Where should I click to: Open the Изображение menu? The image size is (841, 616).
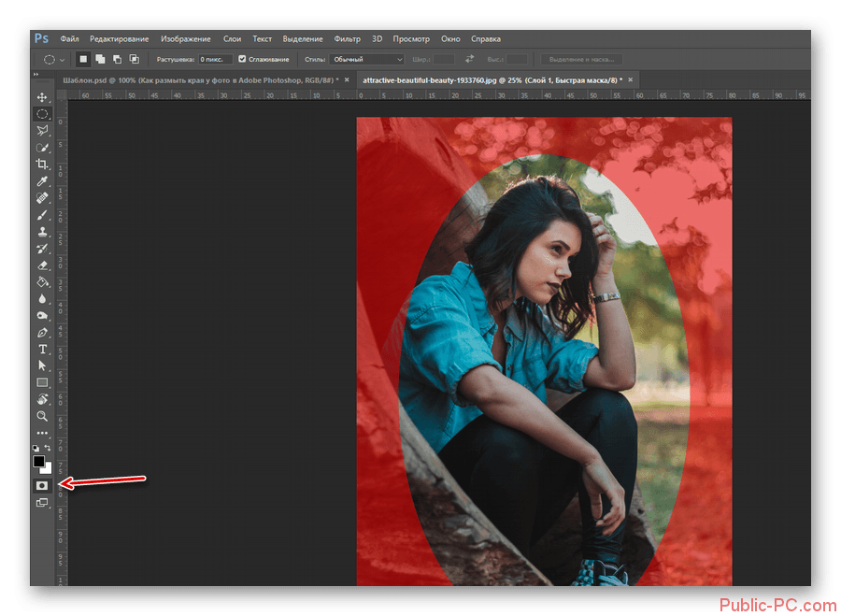(x=186, y=38)
